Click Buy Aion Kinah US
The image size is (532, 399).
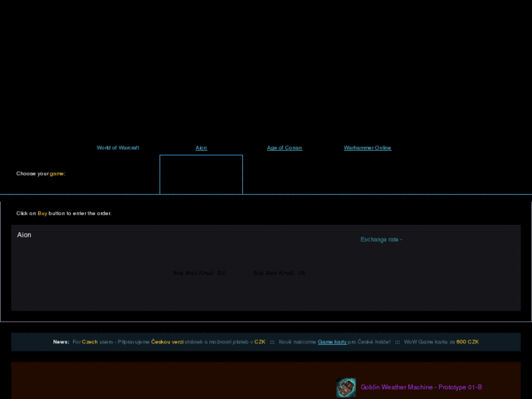pos(280,273)
